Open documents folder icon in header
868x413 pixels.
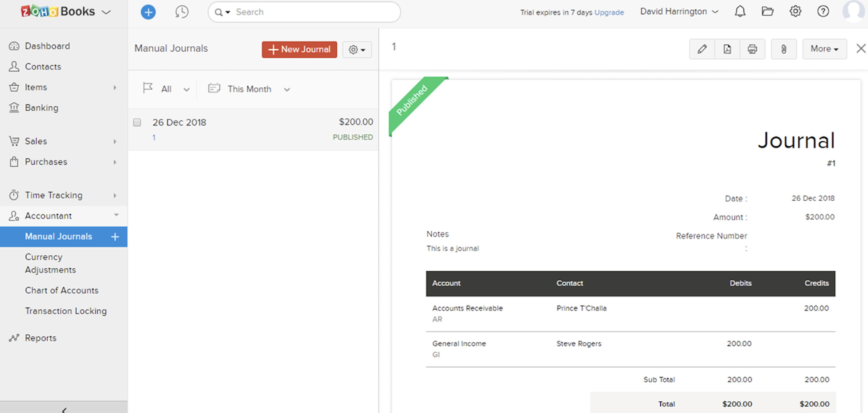tap(767, 12)
